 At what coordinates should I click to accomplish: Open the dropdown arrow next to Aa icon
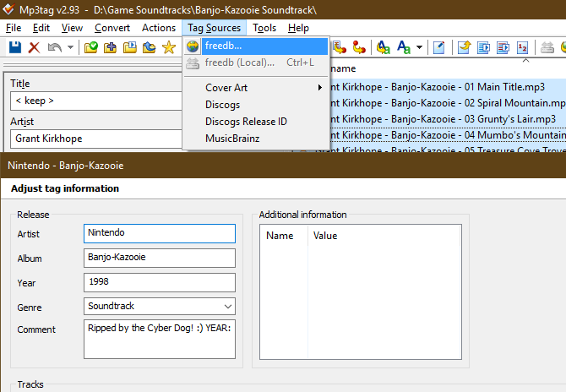(x=420, y=47)
